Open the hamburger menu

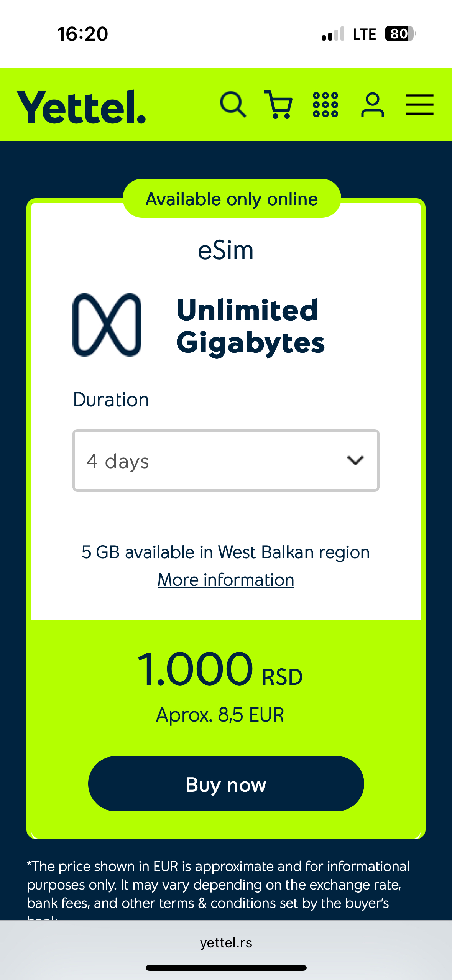[x=420, y=104]
